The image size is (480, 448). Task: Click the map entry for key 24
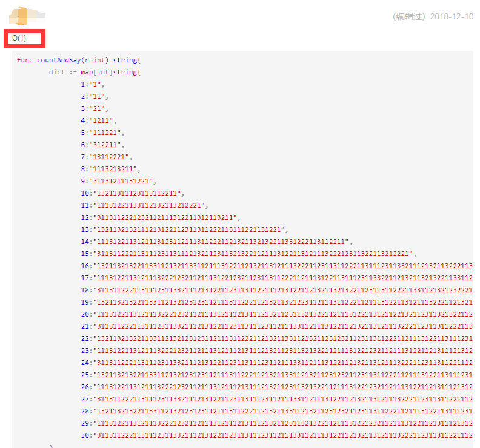[277, 363]
